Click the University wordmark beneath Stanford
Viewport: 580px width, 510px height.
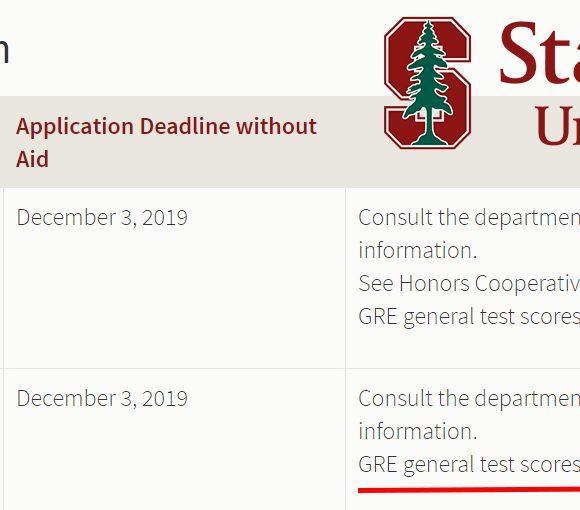click(x=557, y=126)
